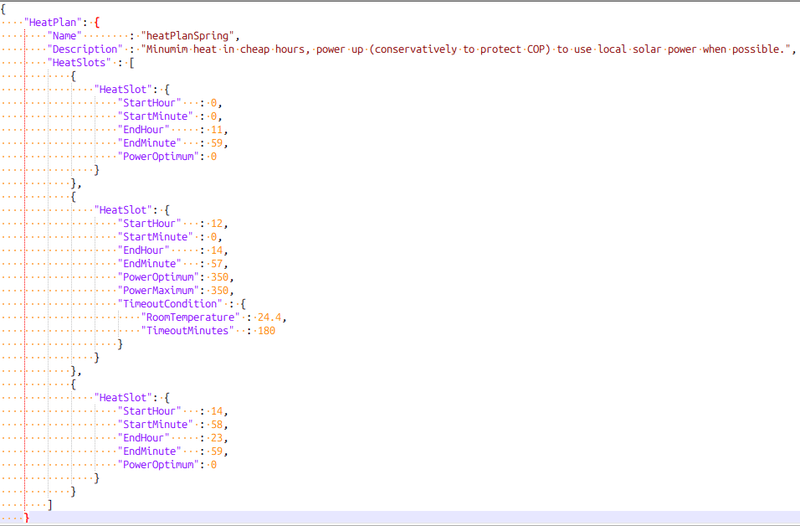Image resolution: width=800 pixels, height=526 pixels.
Task: Click the value 180
Action: (x=266, y=331)
